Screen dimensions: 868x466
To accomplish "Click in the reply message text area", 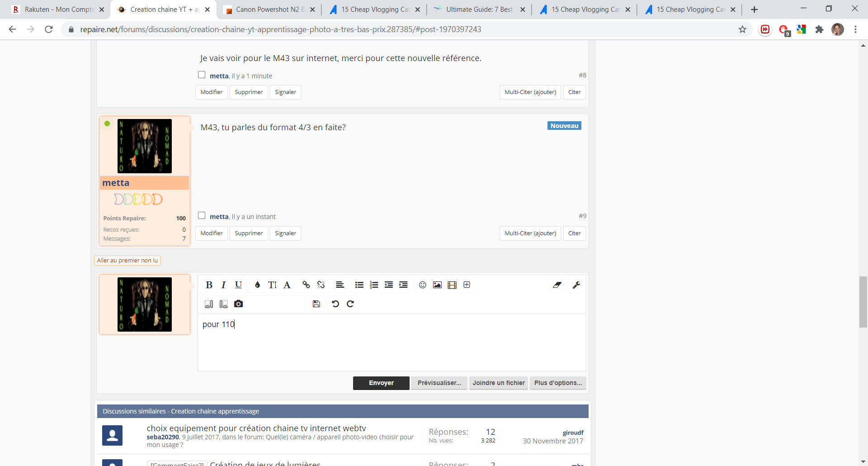I will coord(392,342).
